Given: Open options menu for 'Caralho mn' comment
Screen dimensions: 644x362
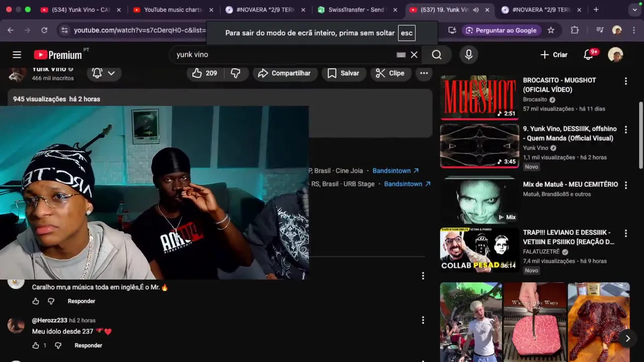Looking at the screenshot, I should tap(423, 276).
